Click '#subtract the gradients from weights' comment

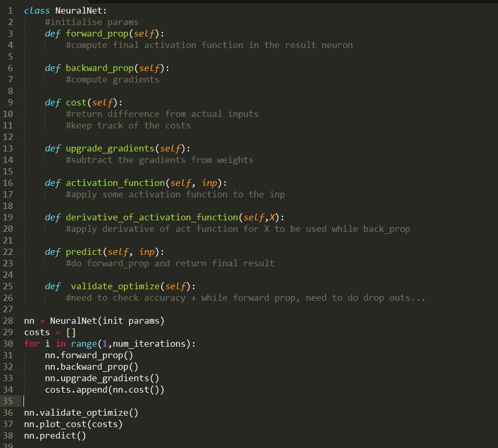coord(159,160)
